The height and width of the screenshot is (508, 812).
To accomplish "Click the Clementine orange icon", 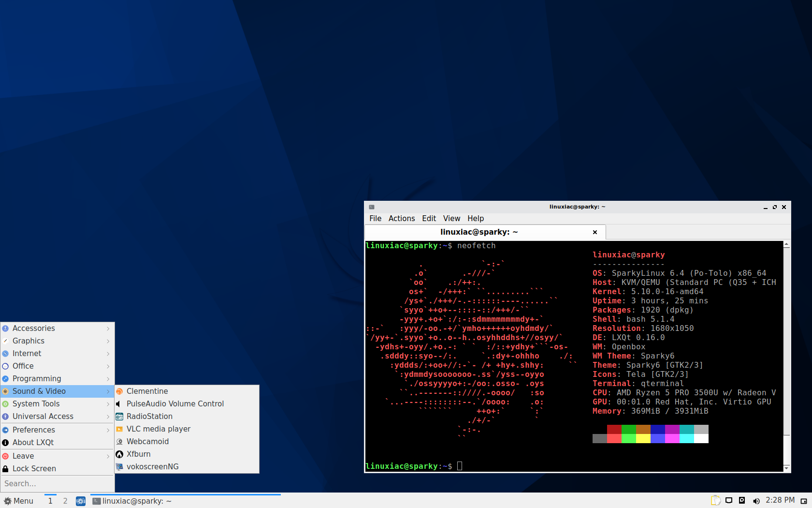I will [119, 391].
